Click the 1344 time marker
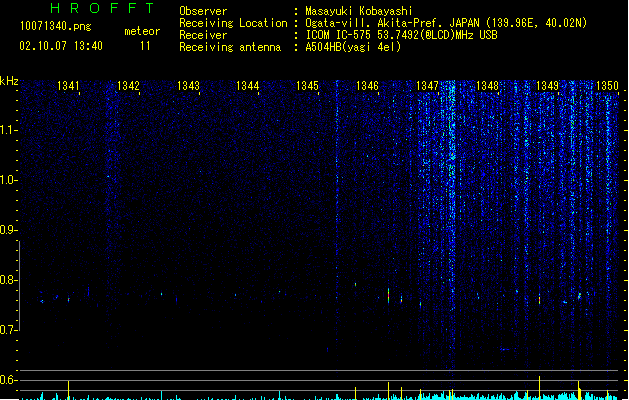Viewport: 629px width, 400px height. pos(248,86)
